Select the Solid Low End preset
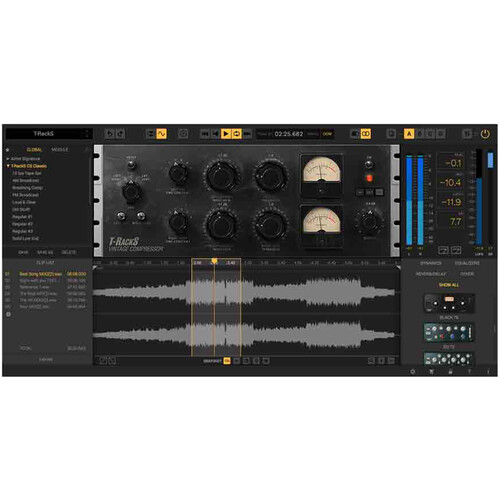 (25, 238)
